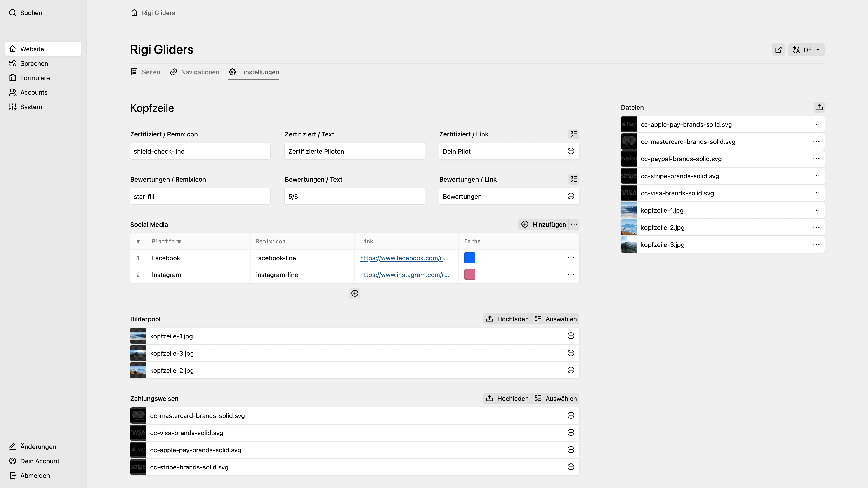Open website in new tab icon
Viewport: 868px width, 488px height.
coord(778,50)
